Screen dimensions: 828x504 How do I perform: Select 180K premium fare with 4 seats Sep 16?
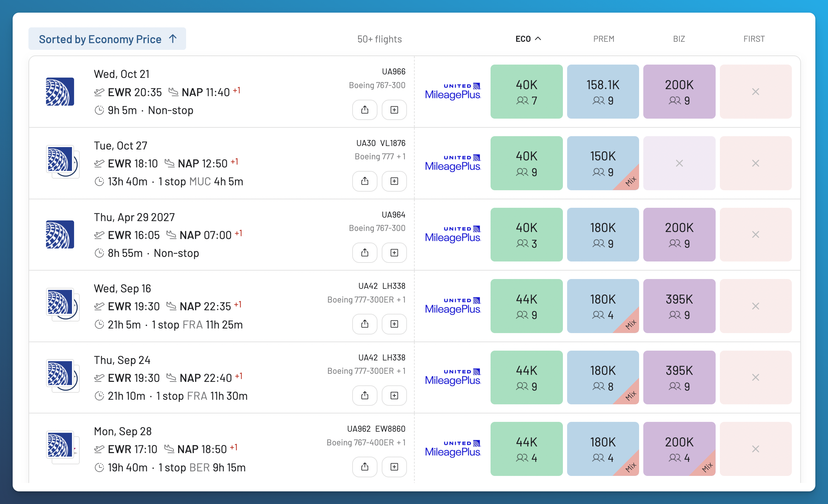603,306
